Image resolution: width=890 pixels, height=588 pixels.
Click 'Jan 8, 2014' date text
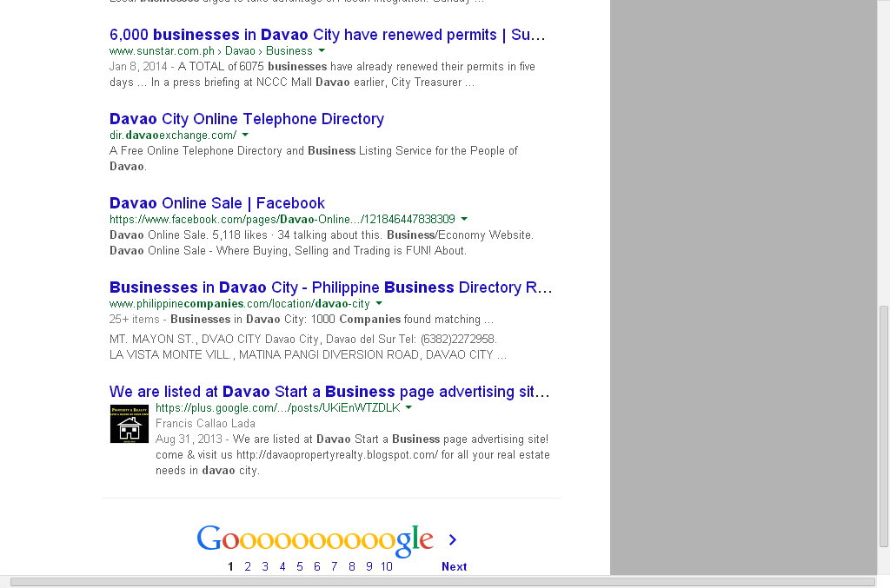[x=138, y=66]
